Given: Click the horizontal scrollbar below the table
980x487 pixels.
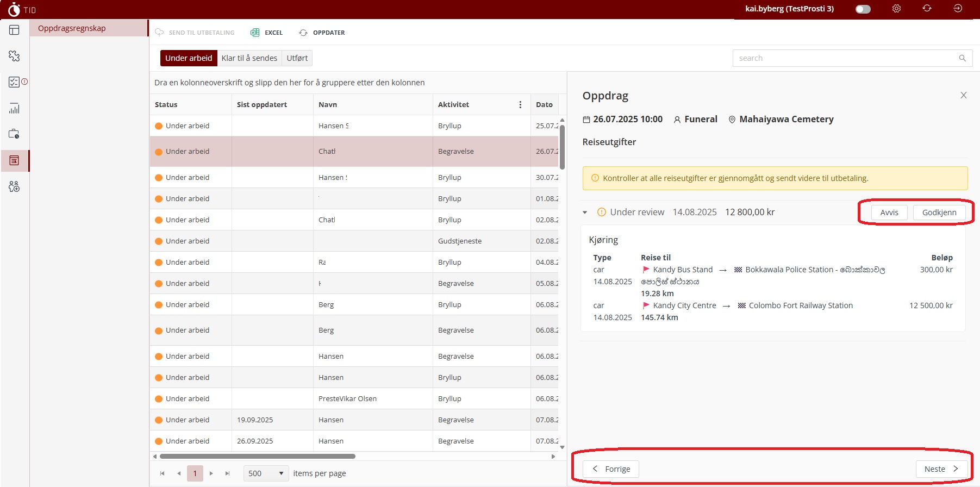Looking at the screenshot, I should (257, 457).
